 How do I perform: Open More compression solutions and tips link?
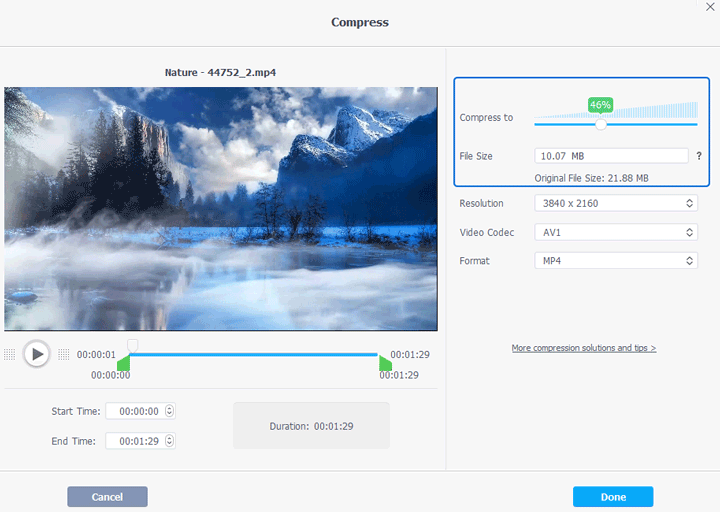coord(584,348)
